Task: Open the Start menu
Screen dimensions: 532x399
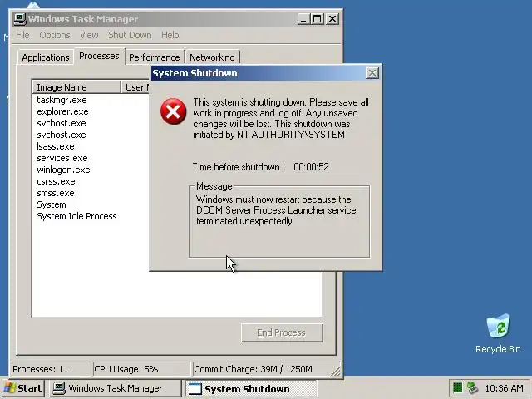Action: (x=22, y=388)
